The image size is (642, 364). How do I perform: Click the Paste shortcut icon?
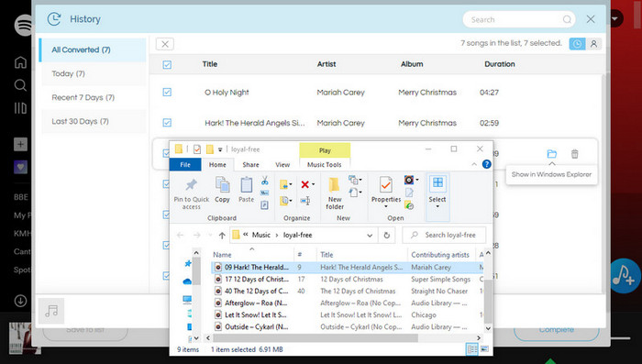click(x=264, y=204)
